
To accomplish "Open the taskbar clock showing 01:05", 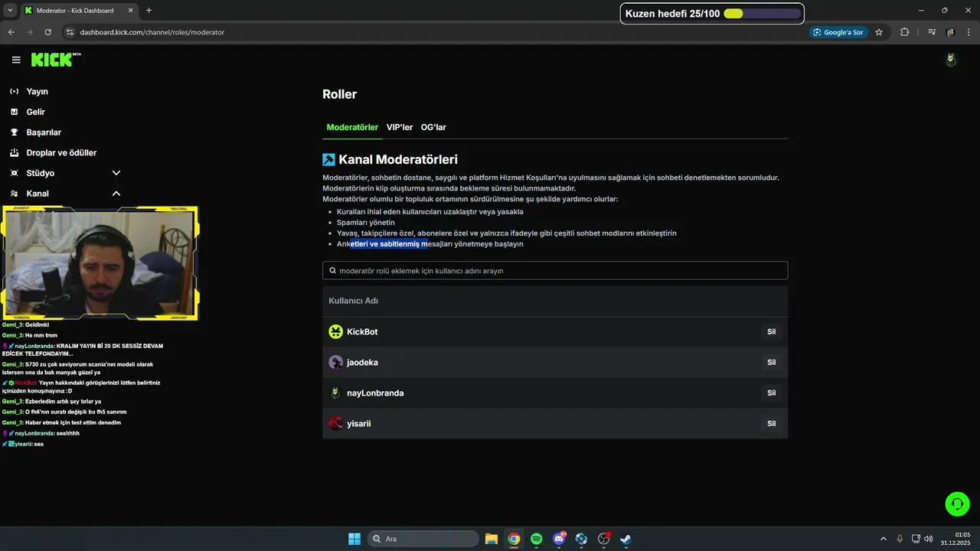I will [x=956, y=539].
